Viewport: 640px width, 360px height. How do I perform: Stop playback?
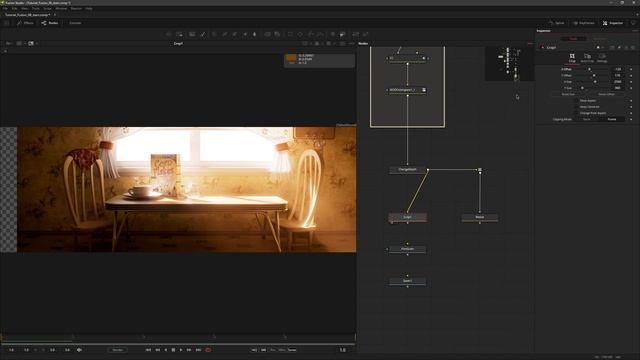click(x=173, y=350)
